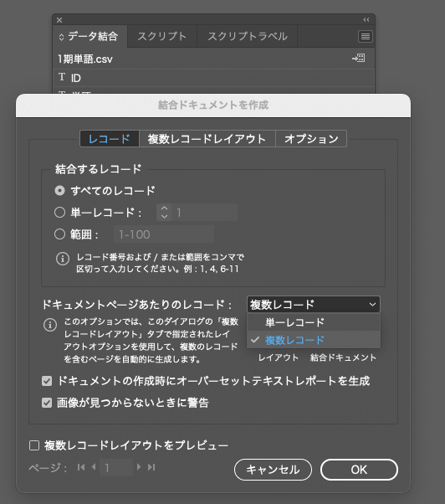Click the 結合するレコード group label
Viewport: 445px width, 504px height.
pyautogui.click(x=98, y=169)
